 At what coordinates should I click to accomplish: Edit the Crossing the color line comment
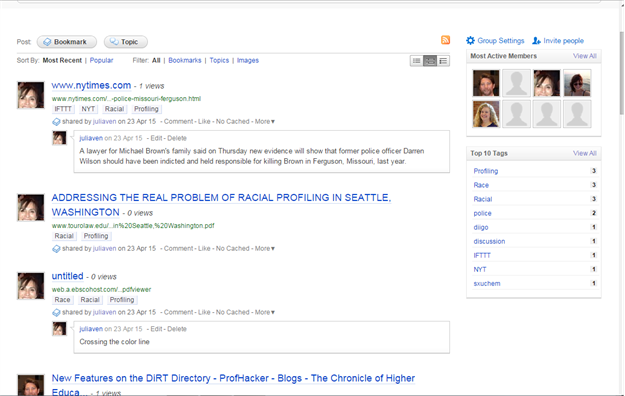tap(156, 329)
